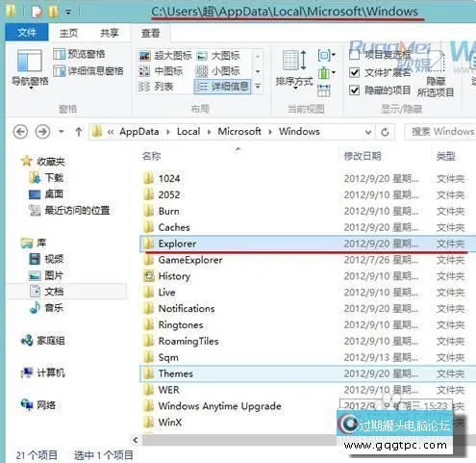This screenshot has width=476, height=463.
Task: Sort by the Name (名称) column header
Action: click(152, 156)
